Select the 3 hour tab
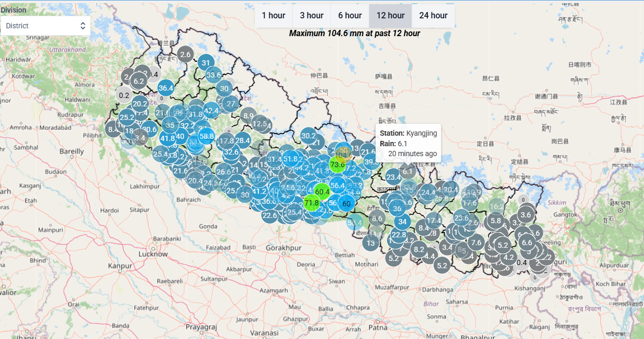The image size is (644, 339). tap(312, 15)
